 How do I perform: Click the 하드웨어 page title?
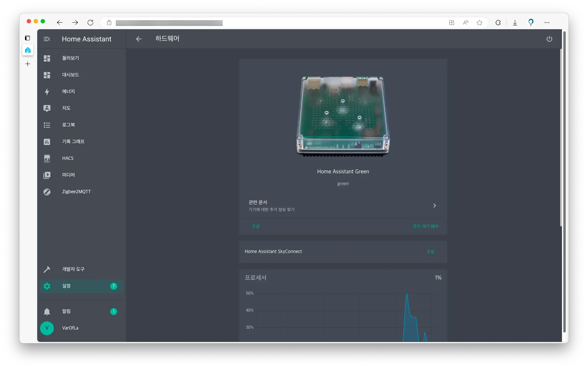tap(167, 39)
